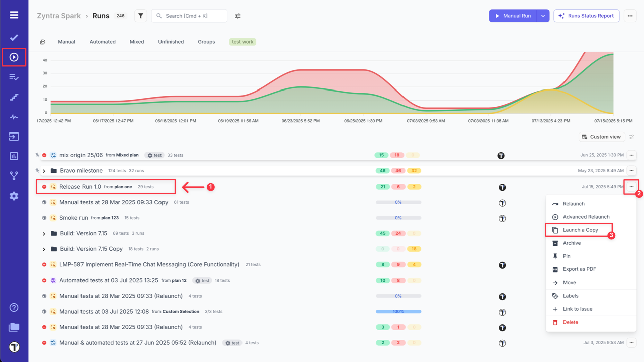Click the 100% progress bar of Manual tests run
The height and width of the screenshot is (362, 644).
[398, 312]
